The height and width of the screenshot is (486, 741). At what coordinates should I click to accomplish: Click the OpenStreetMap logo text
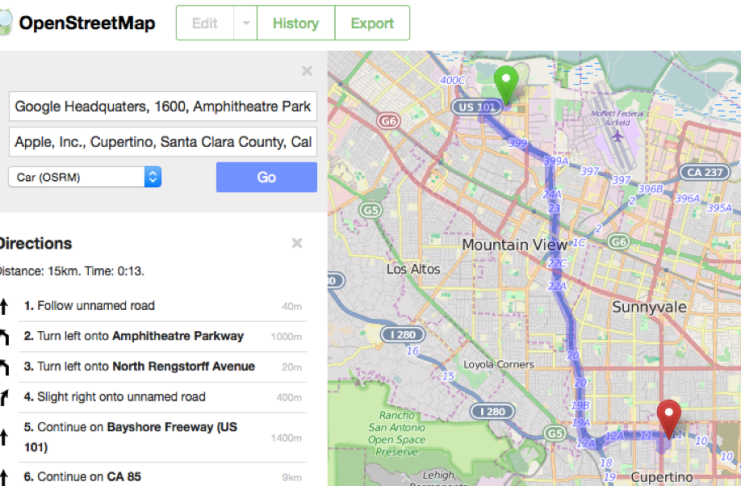[87, 23]
